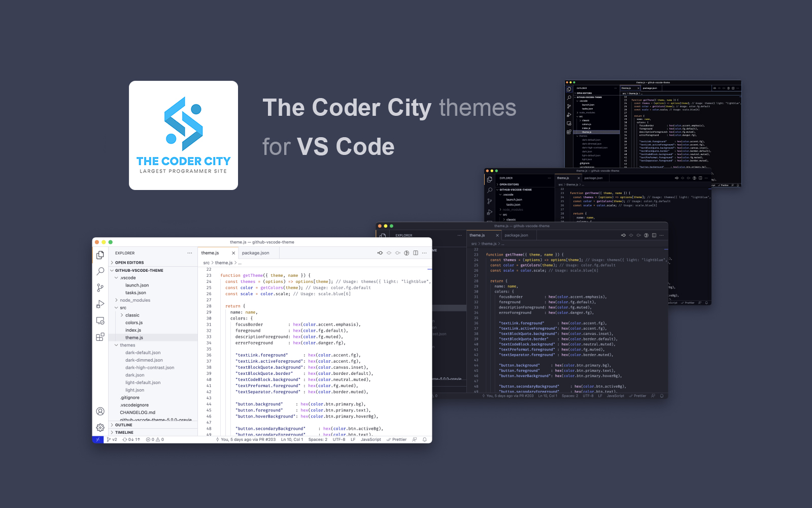Open index.js in light window explorer
This screenshot has width=812, height=508.
tap(153, 330)
